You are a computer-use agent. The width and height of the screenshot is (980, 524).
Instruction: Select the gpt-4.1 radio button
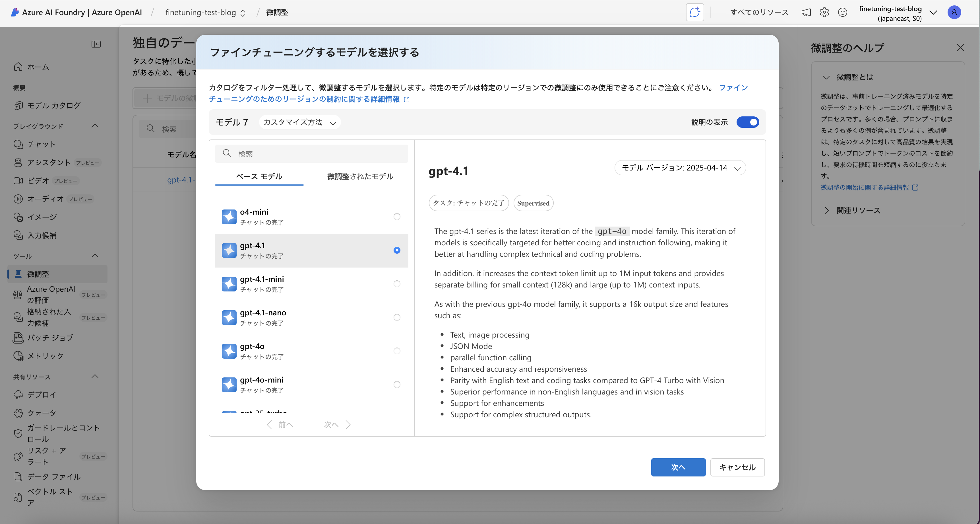pos(397,250)
